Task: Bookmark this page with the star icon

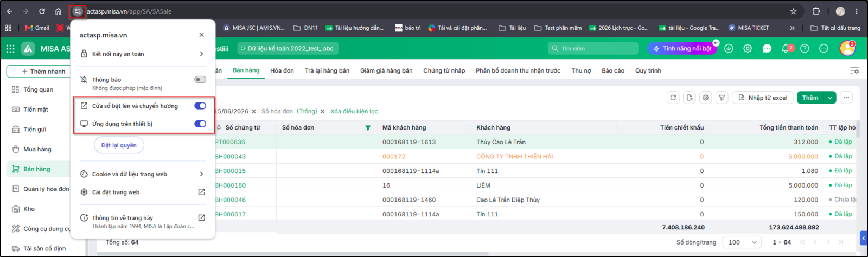Action: (x=793, y=11)
